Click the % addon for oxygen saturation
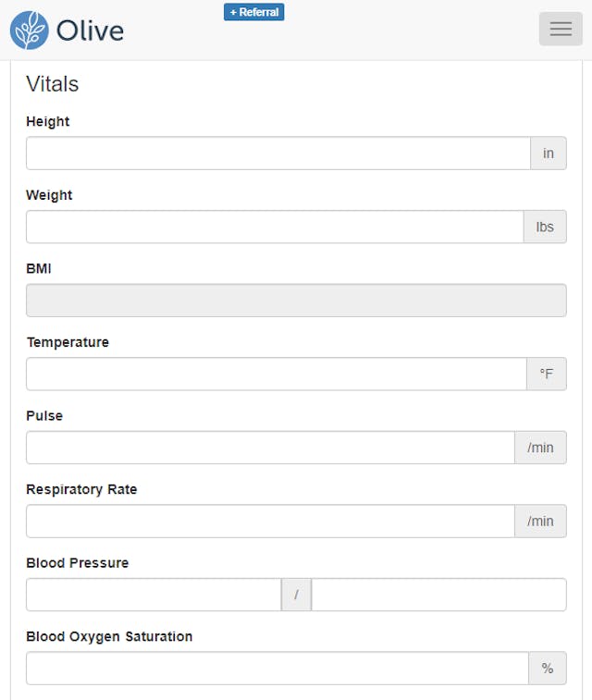The image size is (592, 700). (x=548, y=668)
